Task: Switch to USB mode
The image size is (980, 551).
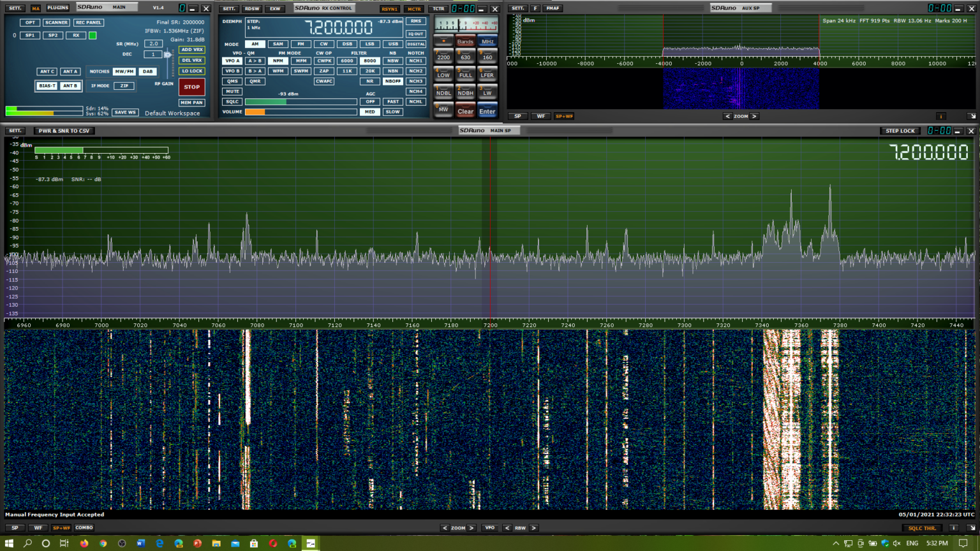Action: [x=392, y=44]
